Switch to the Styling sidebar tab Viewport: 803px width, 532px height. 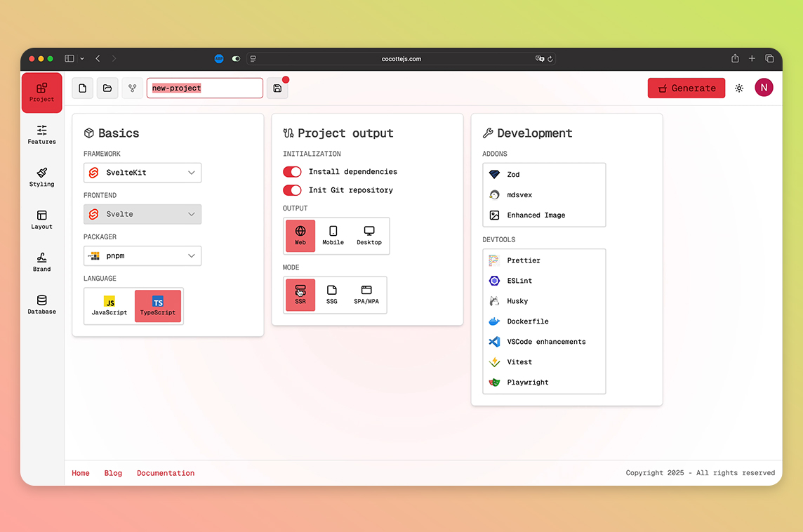[42, 177]
